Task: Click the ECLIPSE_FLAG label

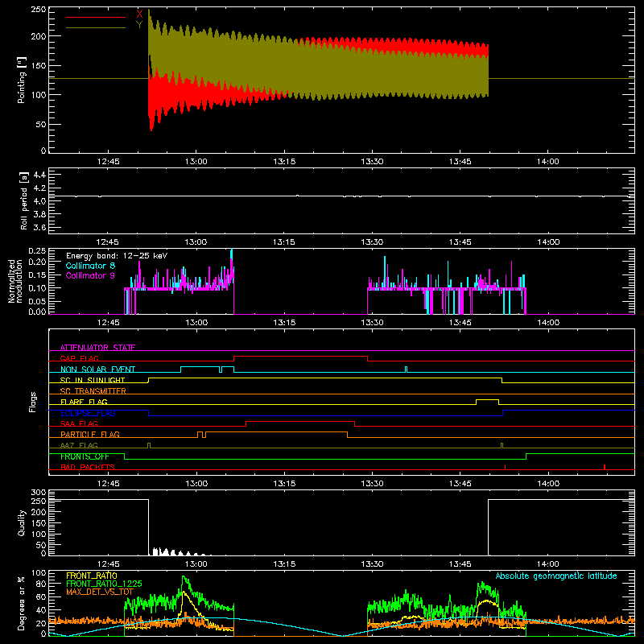Action: pos(88,413)
